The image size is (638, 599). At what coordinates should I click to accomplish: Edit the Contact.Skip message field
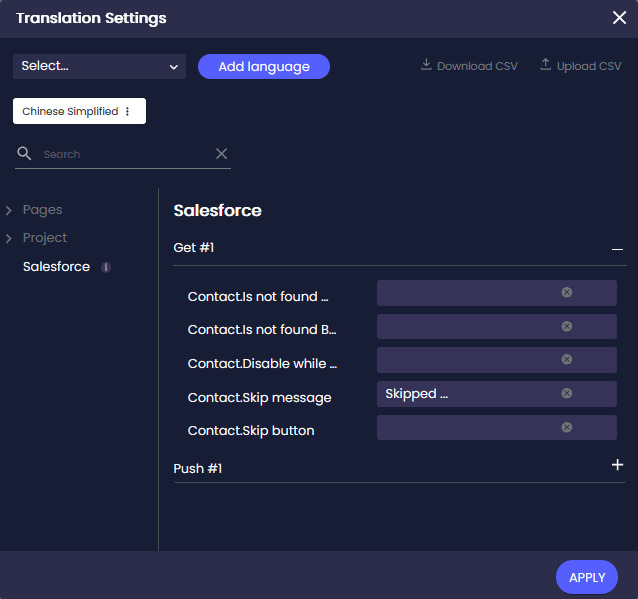496,394
